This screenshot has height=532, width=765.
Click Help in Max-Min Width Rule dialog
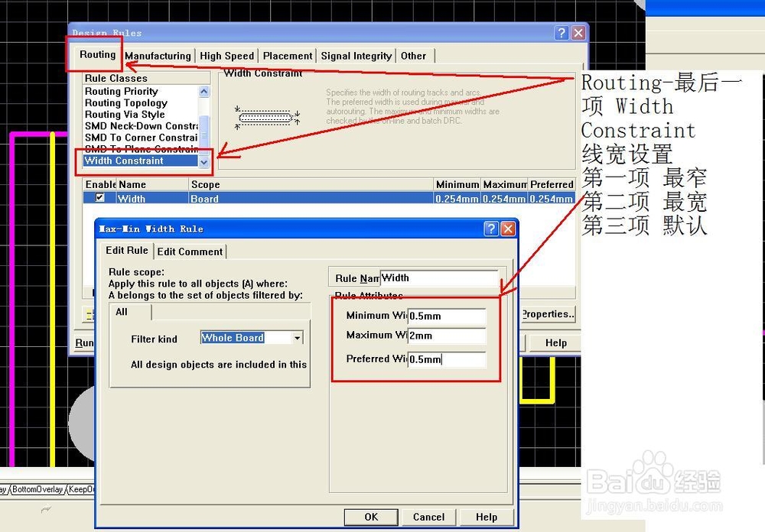pos(487,517)
